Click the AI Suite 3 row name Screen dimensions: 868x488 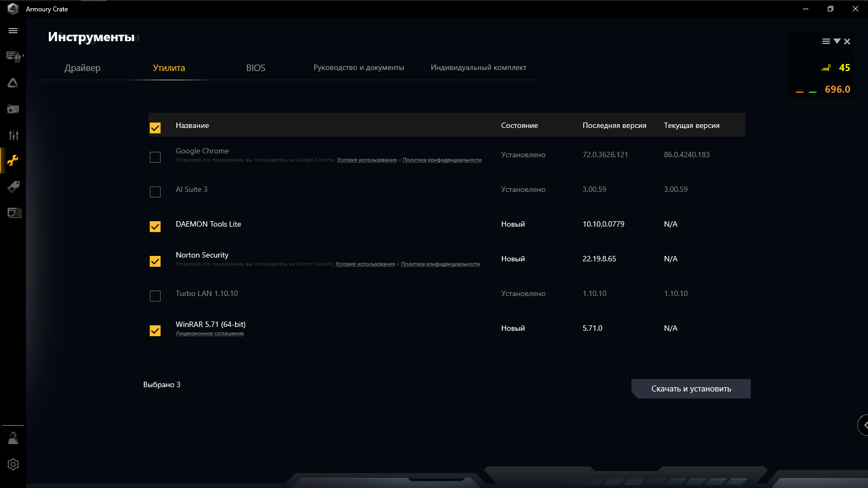192,189
